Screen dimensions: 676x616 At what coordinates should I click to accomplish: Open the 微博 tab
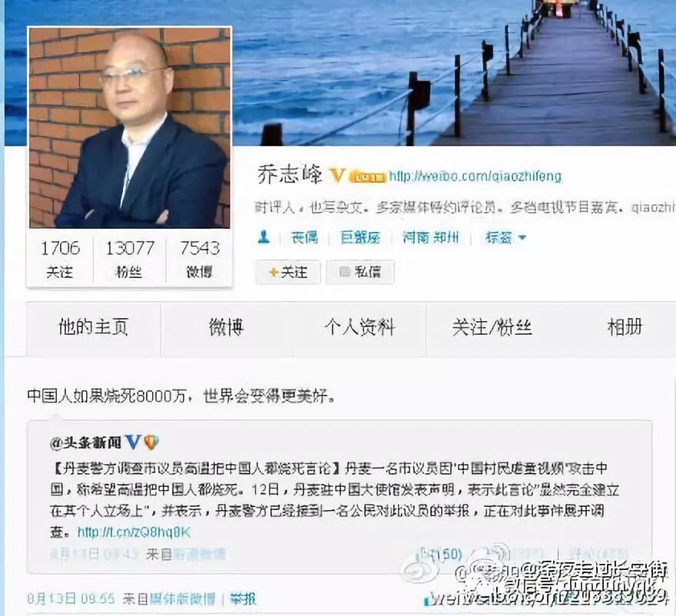tap(227, 329)
